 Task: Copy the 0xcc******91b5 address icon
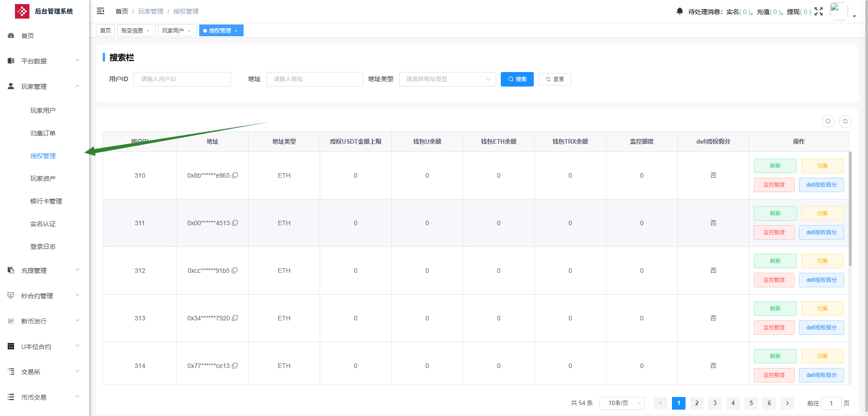(x=235, y=271)
